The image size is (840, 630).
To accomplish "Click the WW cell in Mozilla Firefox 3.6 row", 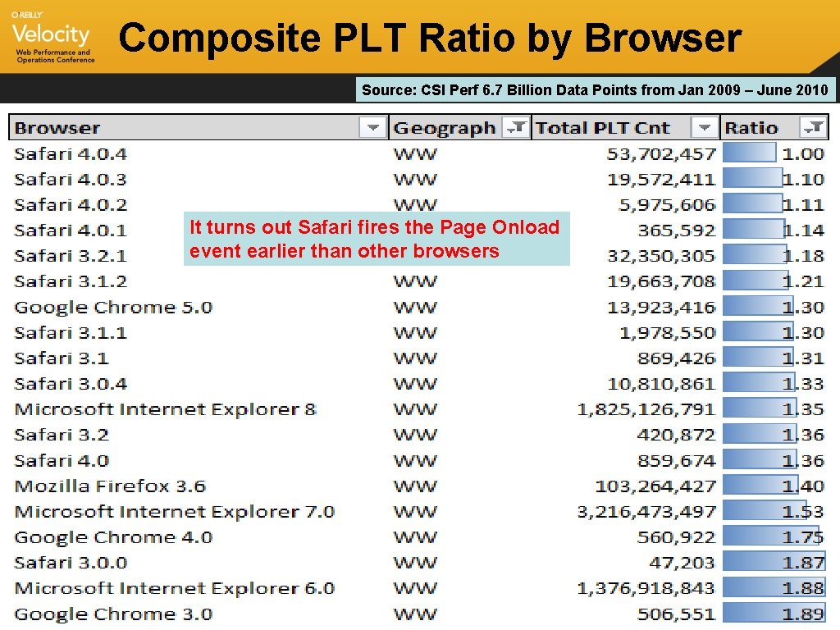I will click(x=415, y=487).
